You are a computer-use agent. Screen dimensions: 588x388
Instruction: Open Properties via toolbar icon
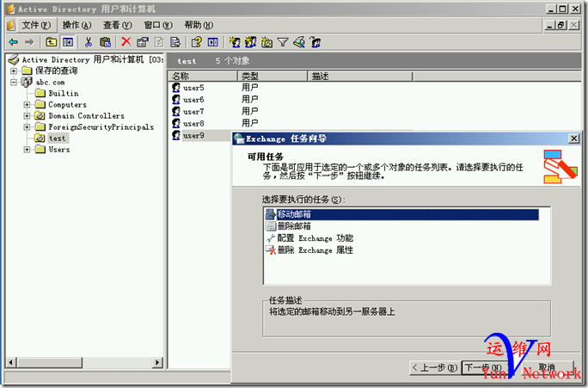(x=143, y=42)
